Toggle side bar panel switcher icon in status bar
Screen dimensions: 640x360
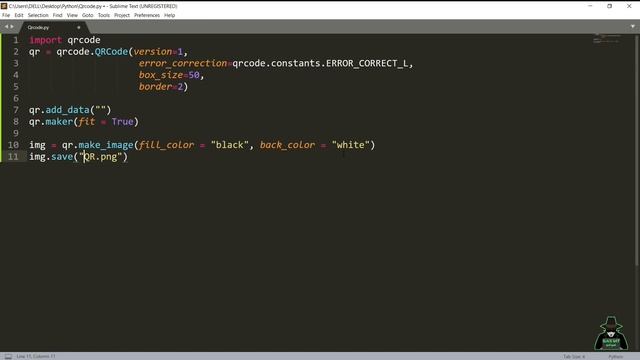(x=8, y=356)
